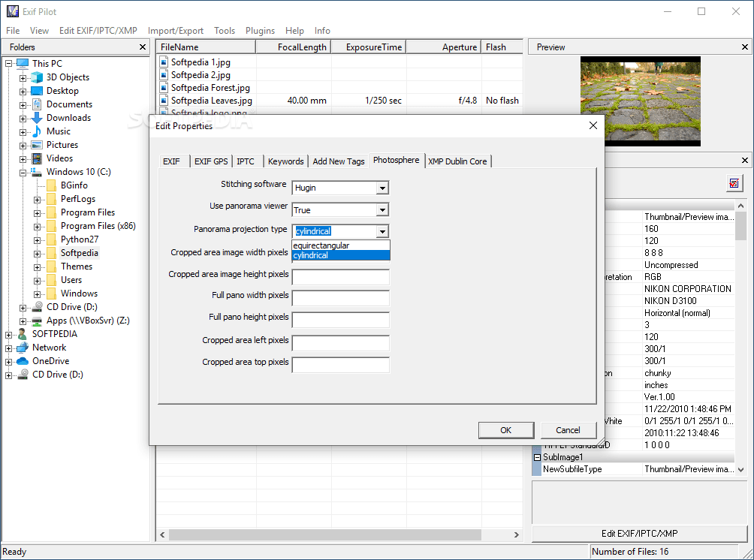Open the Use panorama viewer dropdown arrow

coord(382,210)
